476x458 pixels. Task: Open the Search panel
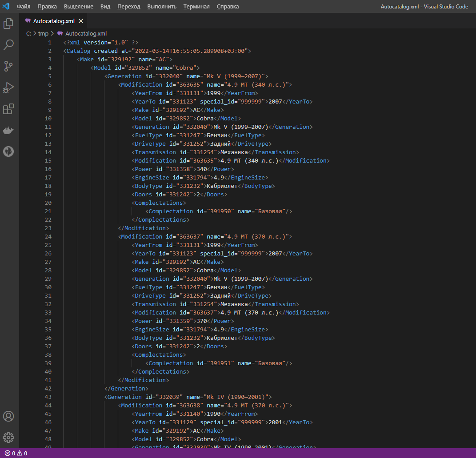tap(8, 45)
